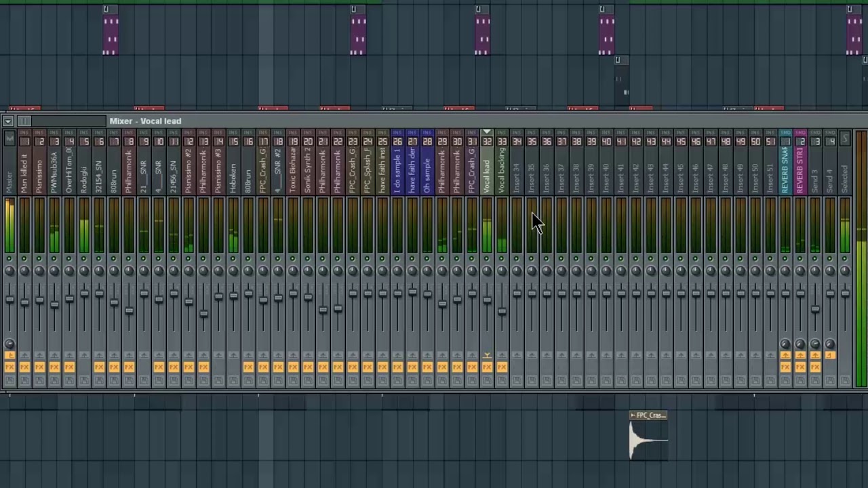Select the Vocal lead mixer track label

pos(487,176)
